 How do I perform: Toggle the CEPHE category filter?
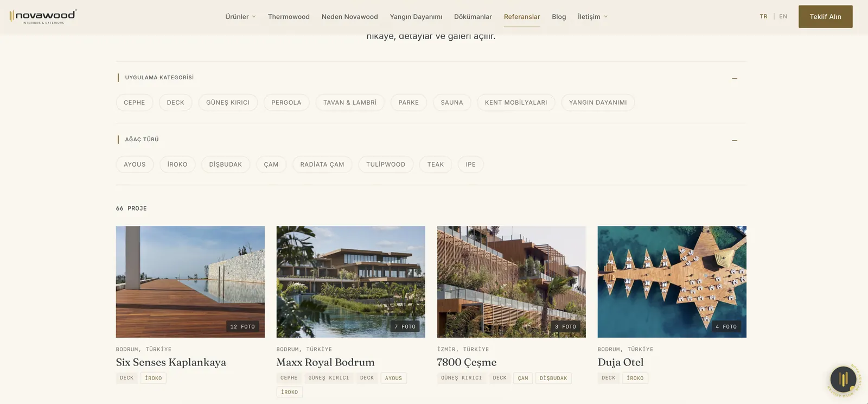click(135, 103)
